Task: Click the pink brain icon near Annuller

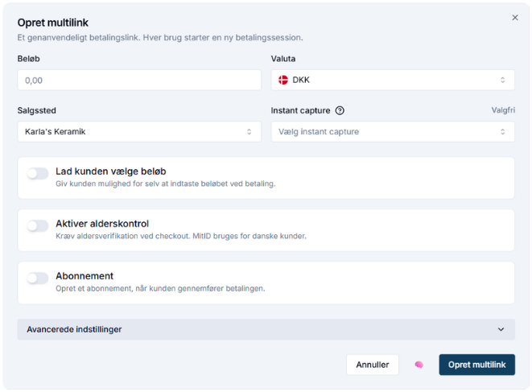Action: pyautogui.click(x=419, y=365)
